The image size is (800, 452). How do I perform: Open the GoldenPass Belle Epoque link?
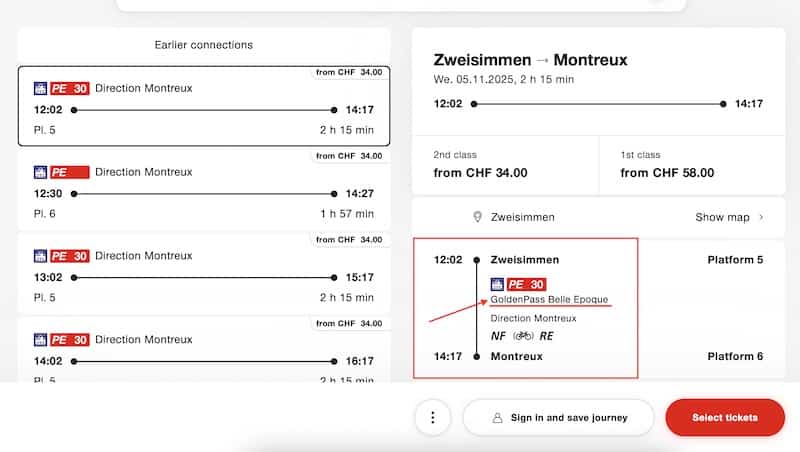[549, 300]
